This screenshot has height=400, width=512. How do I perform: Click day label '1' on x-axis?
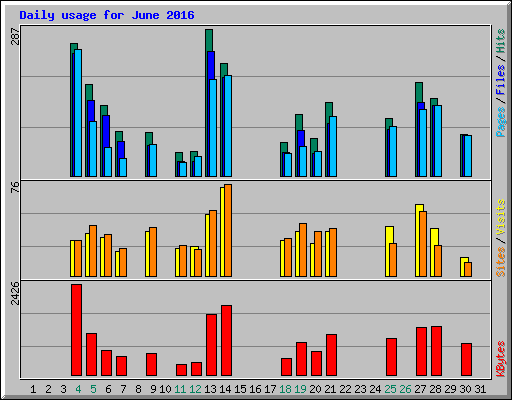click(x=33, y=389)
